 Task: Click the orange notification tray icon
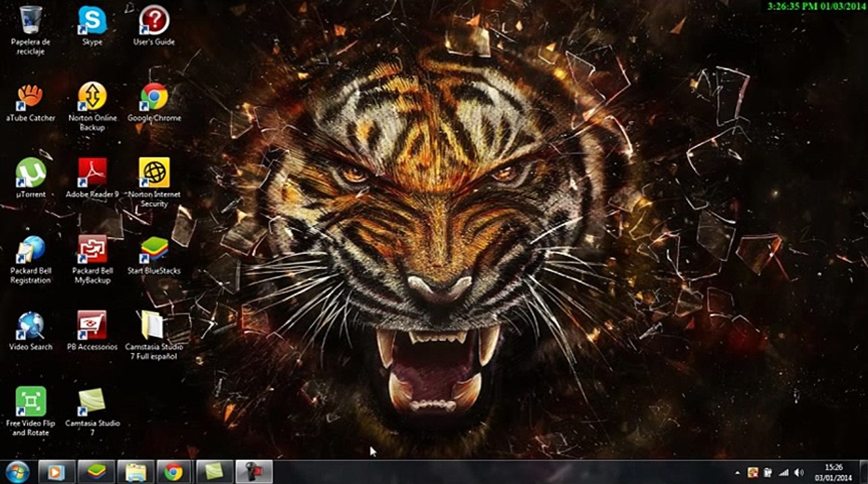click(x=753, y=473)
